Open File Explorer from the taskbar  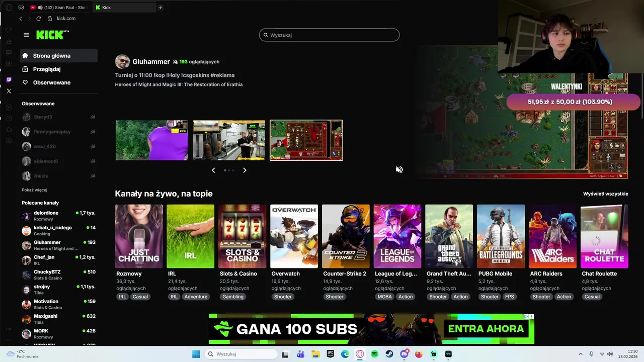click(x=315, y=354)
